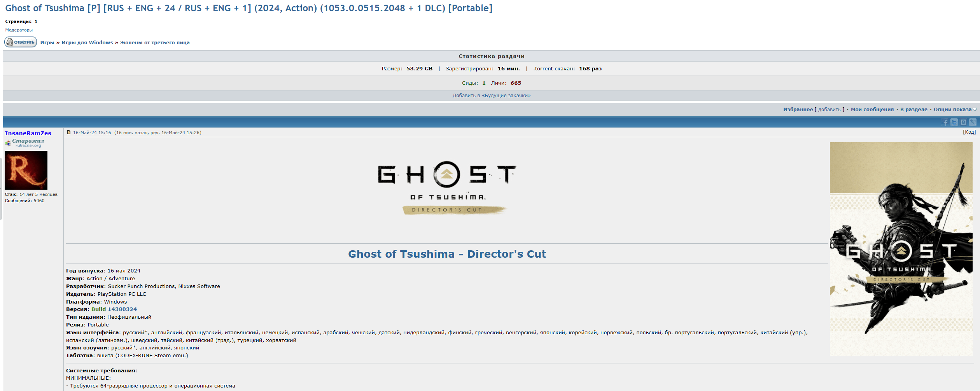Click the 5460 messages count
This screenshot has height=391, width=980.
click(39, 201)
